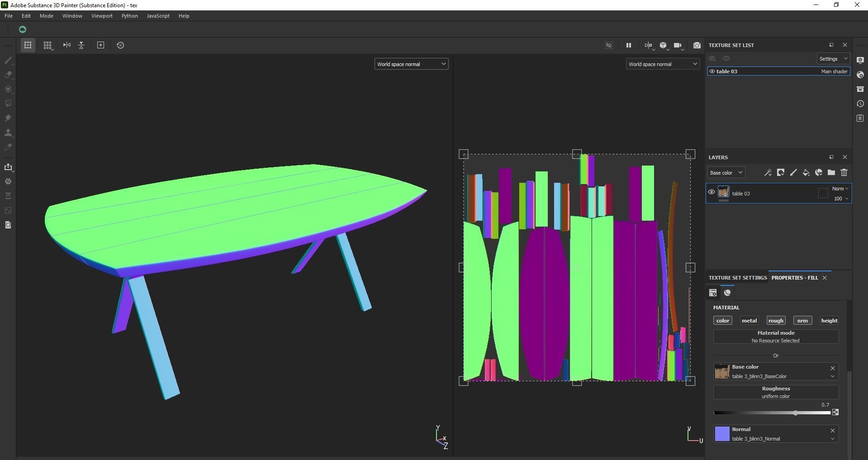Open the grid layout options icon
Viewport: 868px width, 460px height.
[x=47, y=45]
